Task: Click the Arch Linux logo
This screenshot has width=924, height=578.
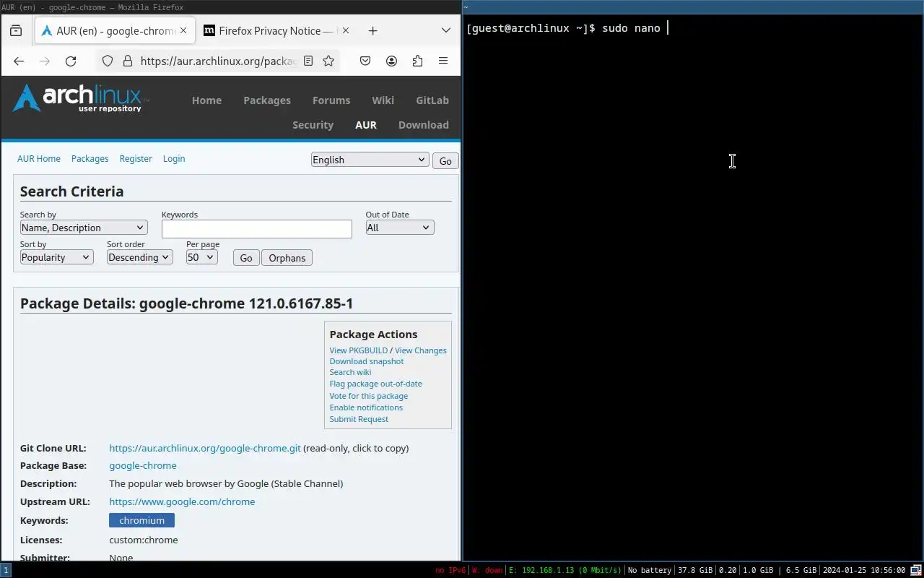Action: (81, 98)
